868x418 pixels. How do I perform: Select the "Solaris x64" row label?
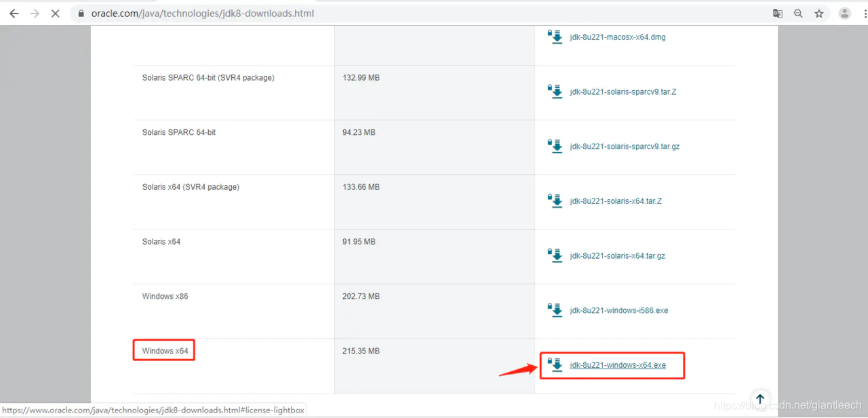coord(161,242)
